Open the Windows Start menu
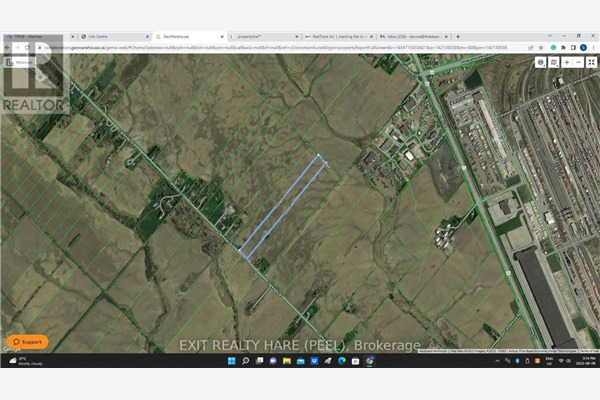Viewport: 600px width, 400px height. [x=232, y=361]
